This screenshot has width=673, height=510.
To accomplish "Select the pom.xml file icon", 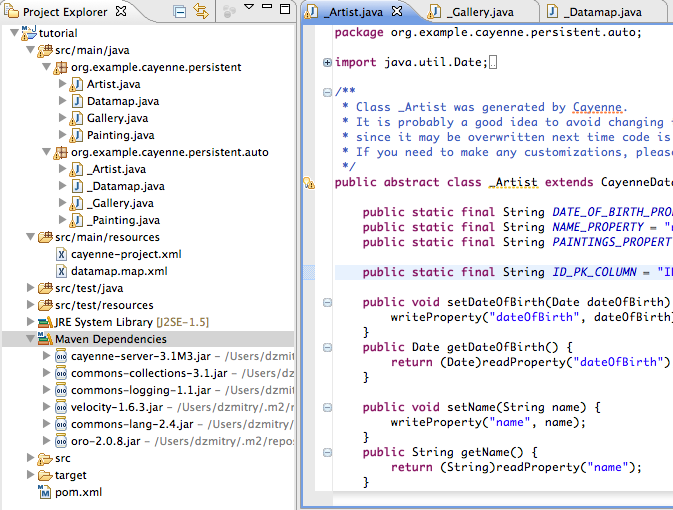I will [x=45, y=492].
